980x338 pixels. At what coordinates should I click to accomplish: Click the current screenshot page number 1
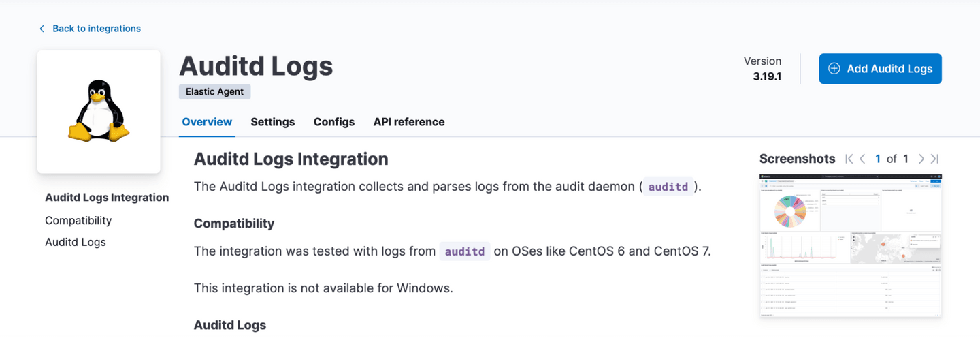click(878, 159)
